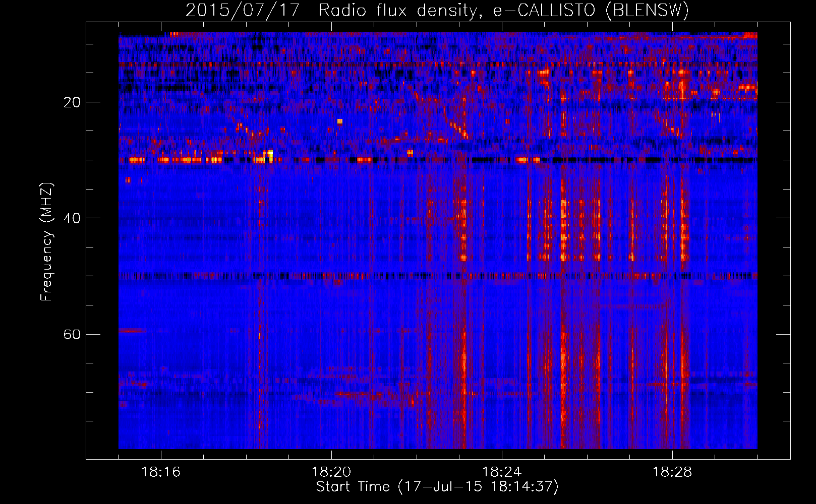816x504 pixels.
Task: Click the Frequency (MHZ) axis label
Action: [46, 242]
